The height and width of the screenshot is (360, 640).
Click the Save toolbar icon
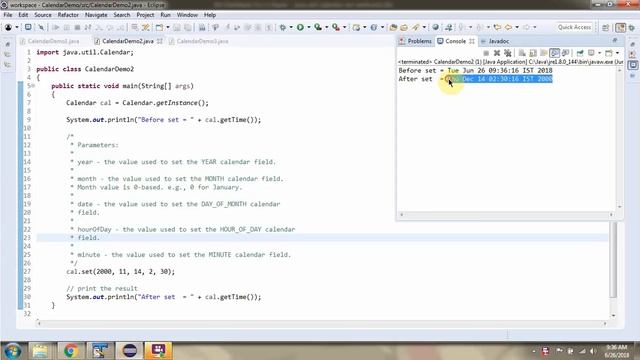tap(177, 27)
